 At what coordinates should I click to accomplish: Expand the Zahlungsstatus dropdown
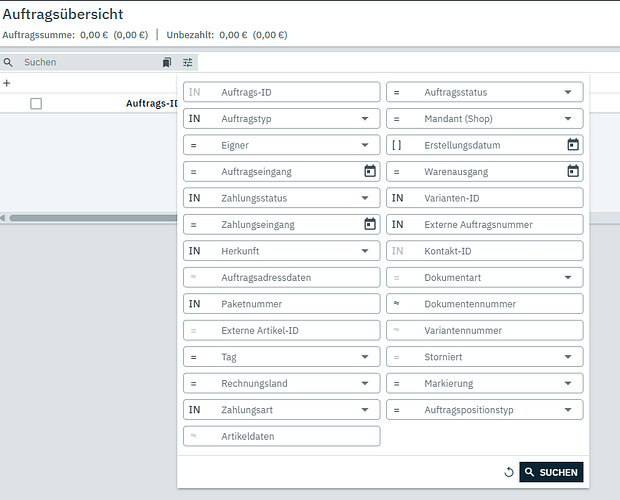tap(365, 198)
